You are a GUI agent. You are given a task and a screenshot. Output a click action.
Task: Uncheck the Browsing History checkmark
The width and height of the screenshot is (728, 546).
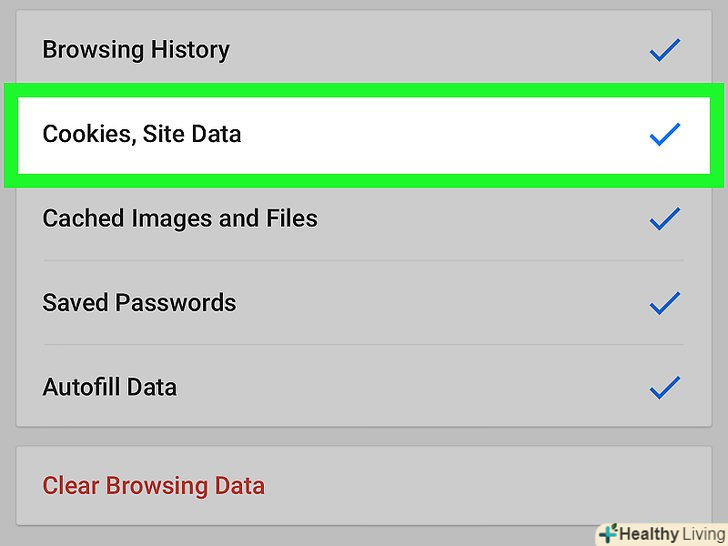click(664, 50)
